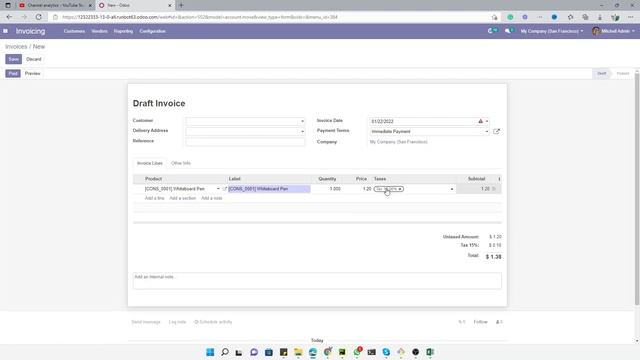Open the Configuration menu

tap(153, 31)
